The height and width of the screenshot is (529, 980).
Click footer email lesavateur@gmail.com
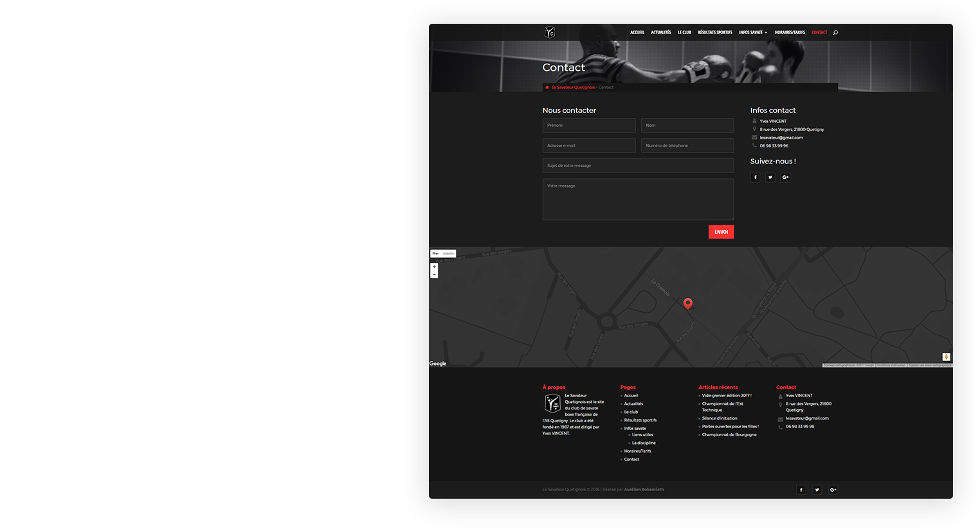(x=807, y=418)
